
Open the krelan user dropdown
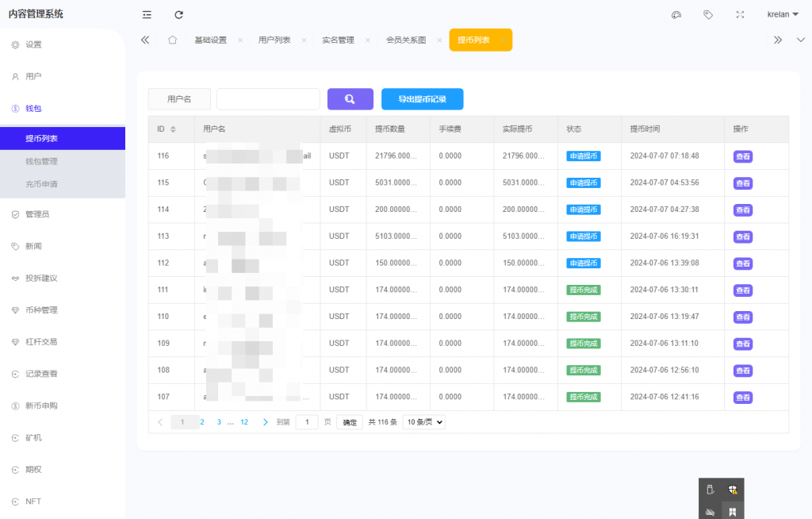click(x=783, y=14)
